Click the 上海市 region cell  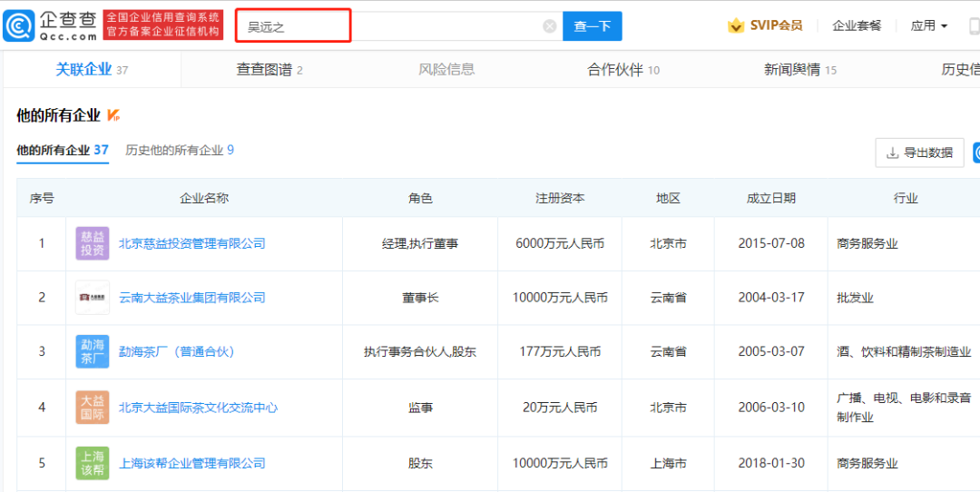pos(668,463)
